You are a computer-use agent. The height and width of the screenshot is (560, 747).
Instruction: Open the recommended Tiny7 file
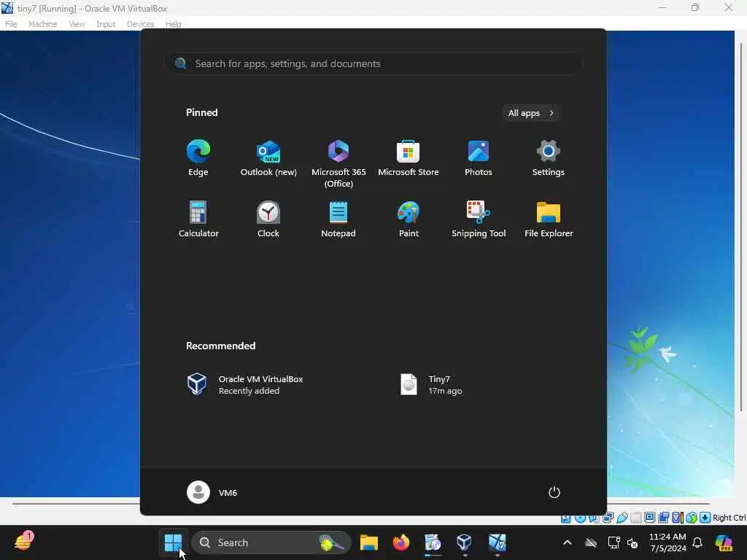tap(431, 385)
